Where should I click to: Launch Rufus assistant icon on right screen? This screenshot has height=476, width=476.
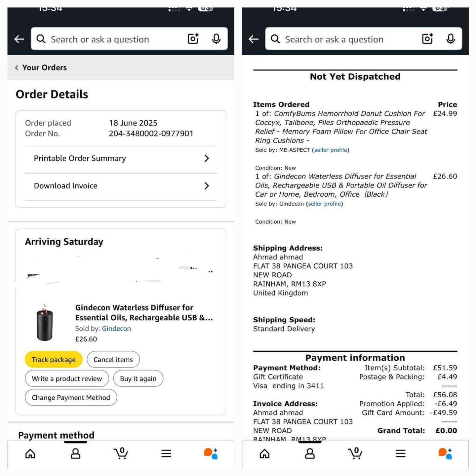[x=445, y=454]
